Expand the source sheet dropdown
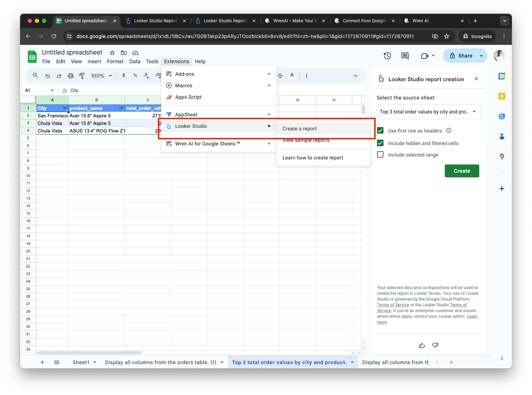Image resolution: width=532 pixels, height=395 pixels. 428,112
